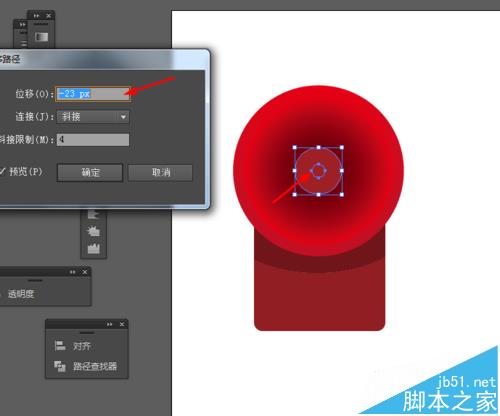The image size is (500, 416).
Task: Open the 路径查找器 pathfinder panel
Action: [86, 366]
